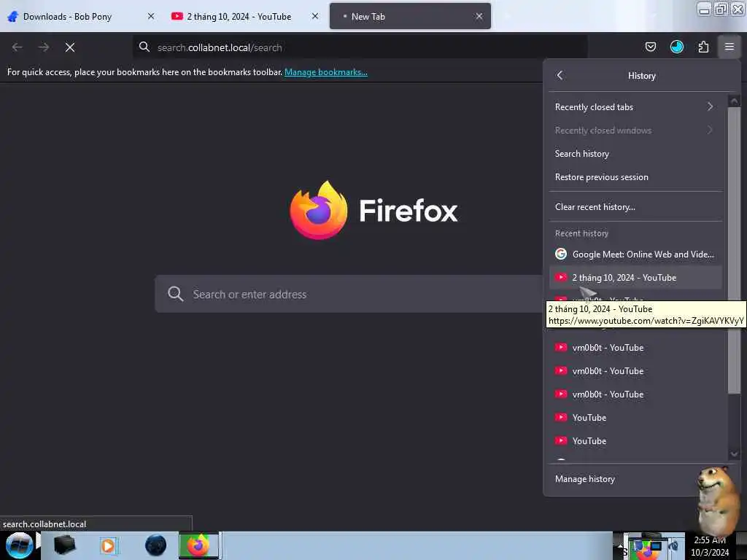Click the magnifier icon in the center search box
Screen dimensions: 747x560
(x=175, y=294)
